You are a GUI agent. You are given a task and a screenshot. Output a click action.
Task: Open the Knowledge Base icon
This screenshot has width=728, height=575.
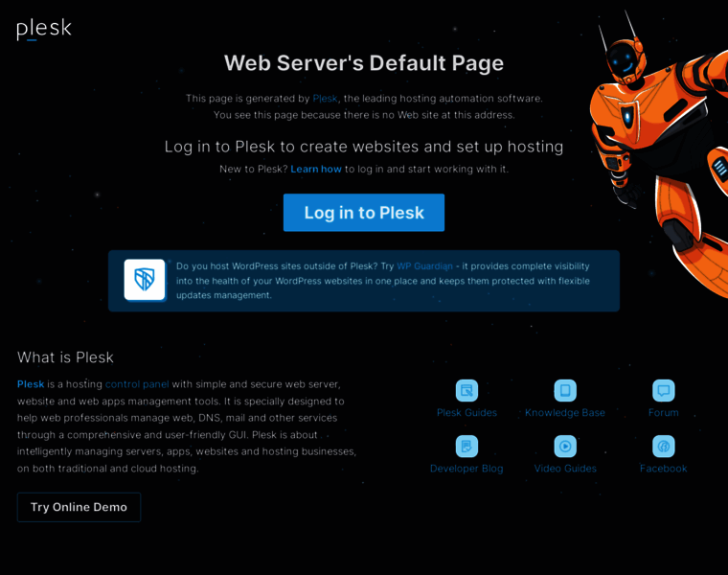pos(565,390)
